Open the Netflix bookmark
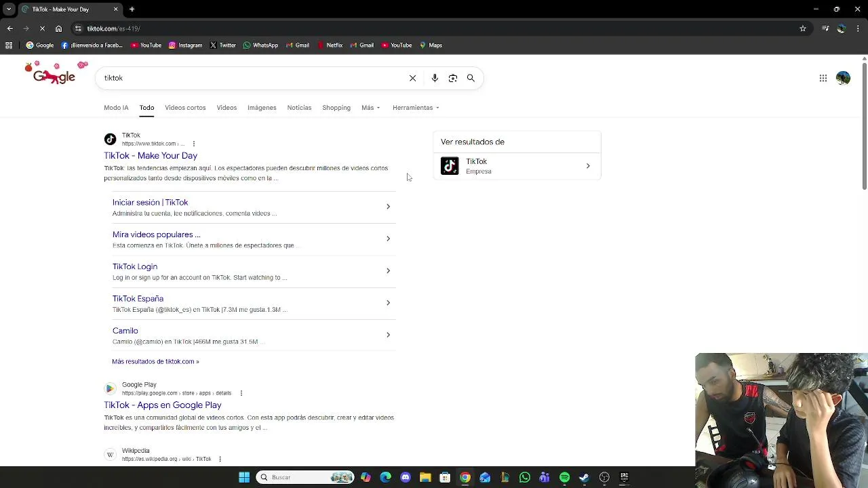 [330, 45]
